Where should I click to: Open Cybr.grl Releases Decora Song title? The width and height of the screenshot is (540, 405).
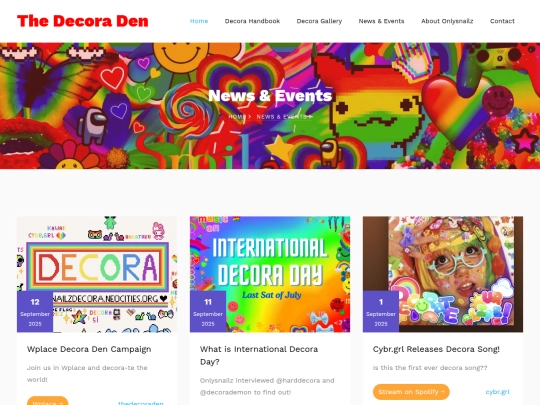436,349
